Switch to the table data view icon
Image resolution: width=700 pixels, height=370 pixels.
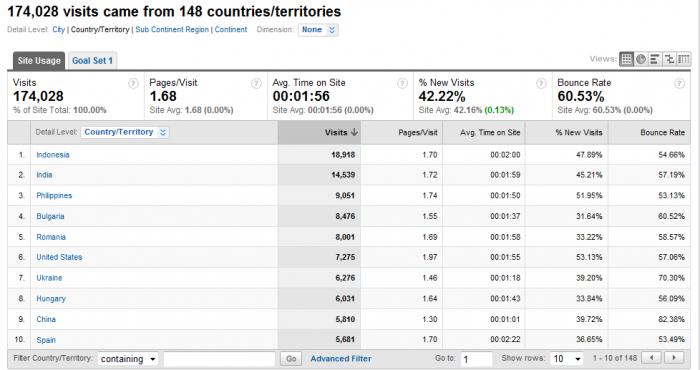tap(626, 59)
